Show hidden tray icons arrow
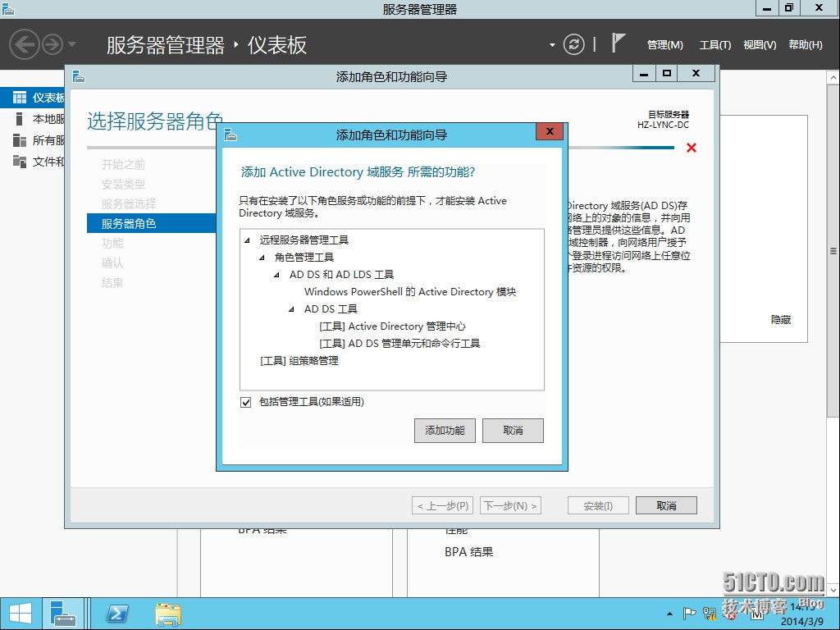This screenshot has height=630, width=840. (669, 614)
